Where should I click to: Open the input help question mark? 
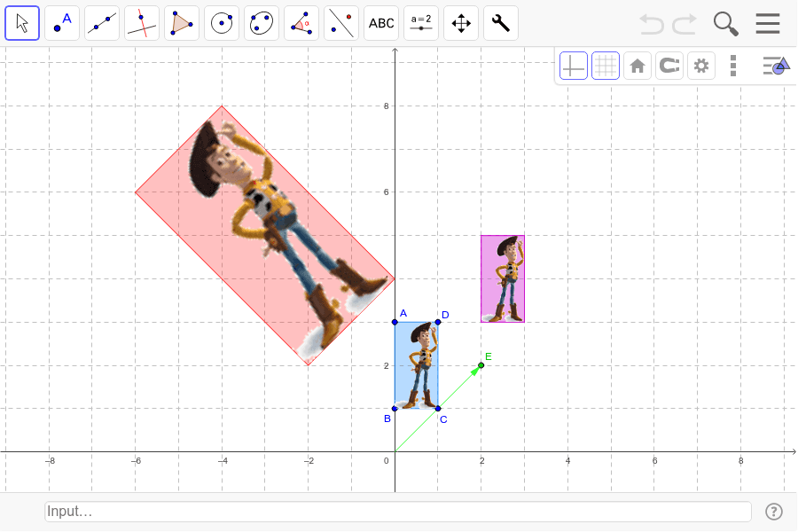click(x=773, y=511)
